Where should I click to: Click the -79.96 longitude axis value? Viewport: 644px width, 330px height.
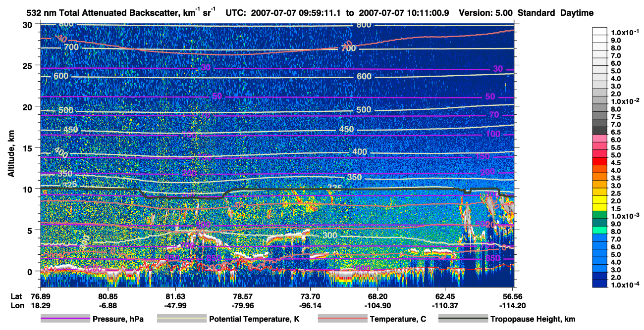click(x=243, y=304)
